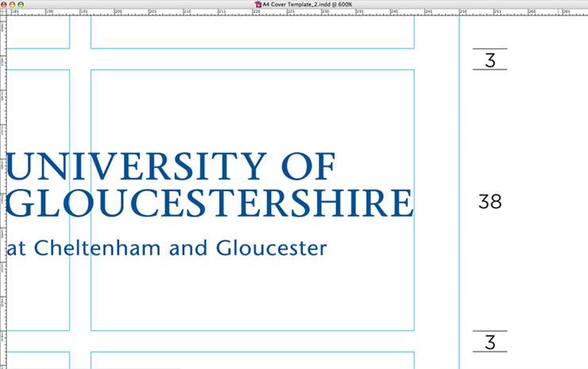588x369 pixels.
Task: Click the 185 mark on the horizontal ruler
Action: click(x=15, y=12)
